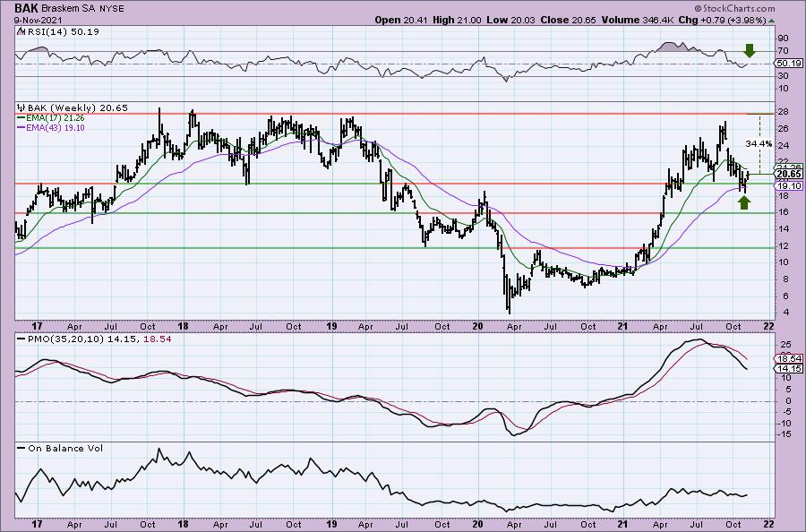Select the Low 20.03 value
Viewport: 806px width, 532px height.
click(510, 20)
